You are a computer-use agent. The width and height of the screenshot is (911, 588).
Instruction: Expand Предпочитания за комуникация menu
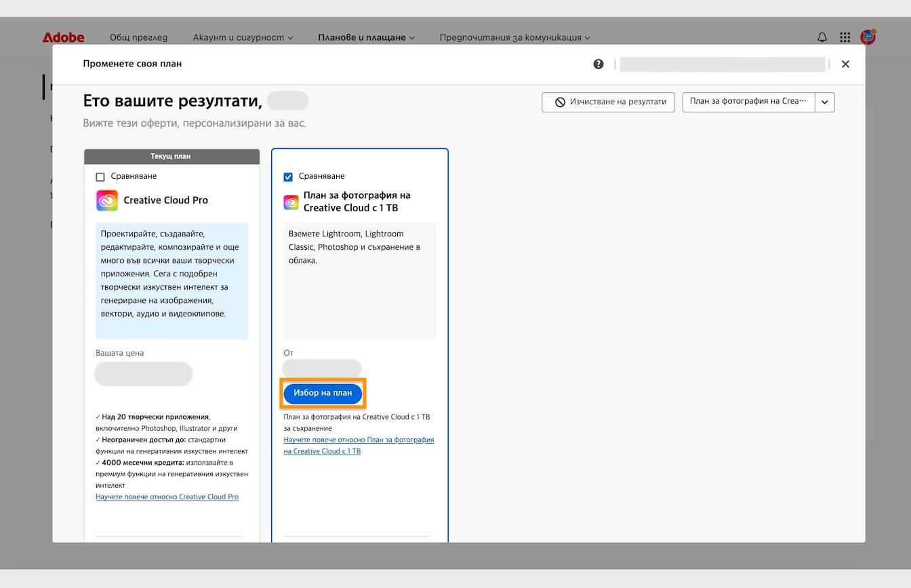[514, 37]
